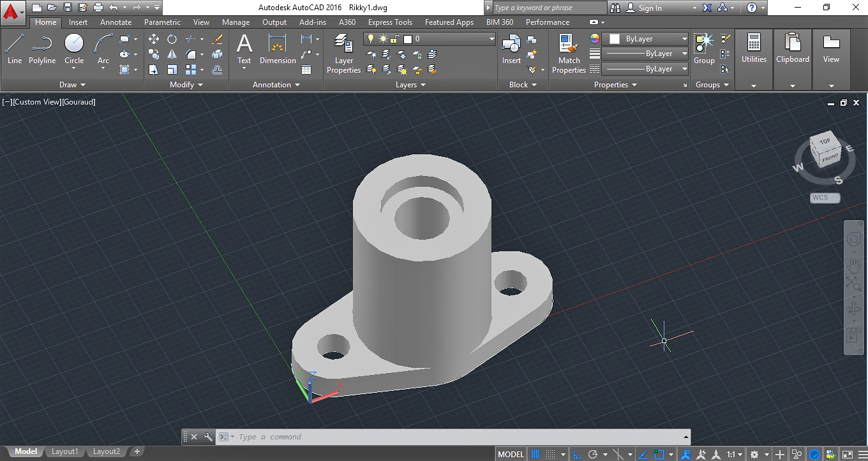Toggle snap mode dotted-grid icon in status bar
The width and height of the screenshot is (868, 461).
click(551, 455)
